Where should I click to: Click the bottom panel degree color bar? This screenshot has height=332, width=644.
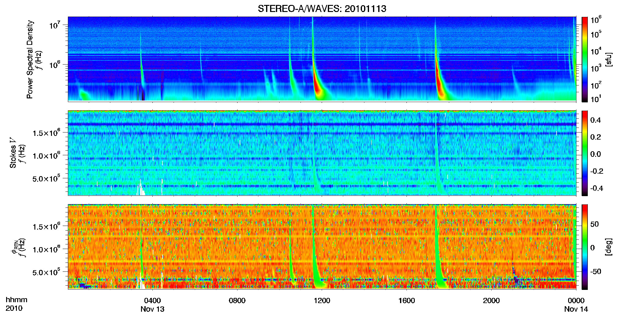click(585, 247)
